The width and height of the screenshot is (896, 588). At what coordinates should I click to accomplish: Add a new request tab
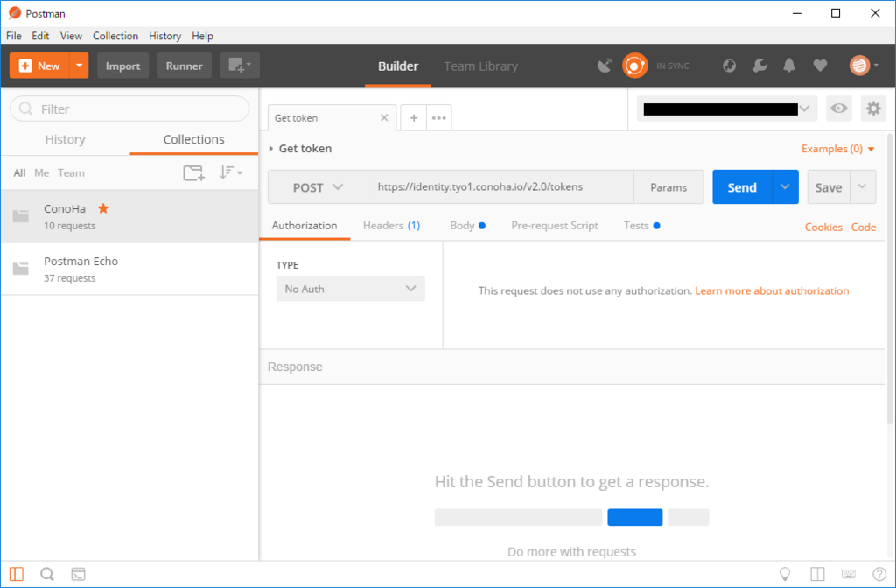click(414, 118)
